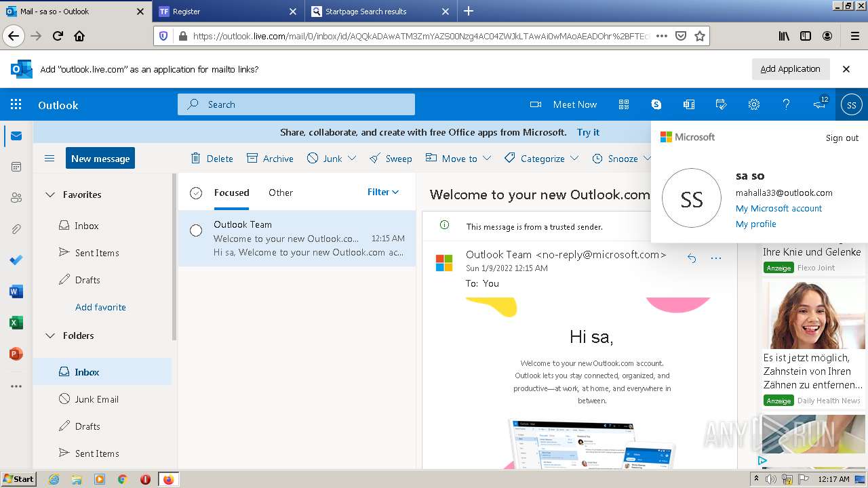Toggle the navigation pane hamburger icon

tap(50, 159)
